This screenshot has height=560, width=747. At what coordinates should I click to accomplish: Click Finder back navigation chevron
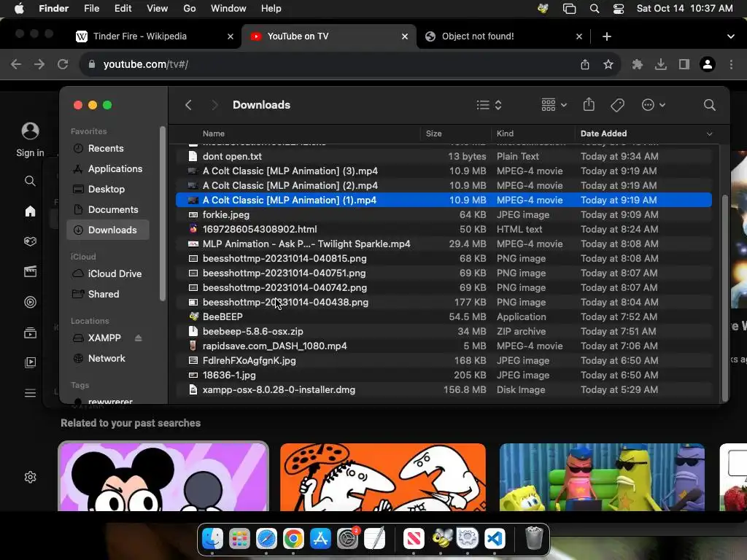tap(189, 105)
